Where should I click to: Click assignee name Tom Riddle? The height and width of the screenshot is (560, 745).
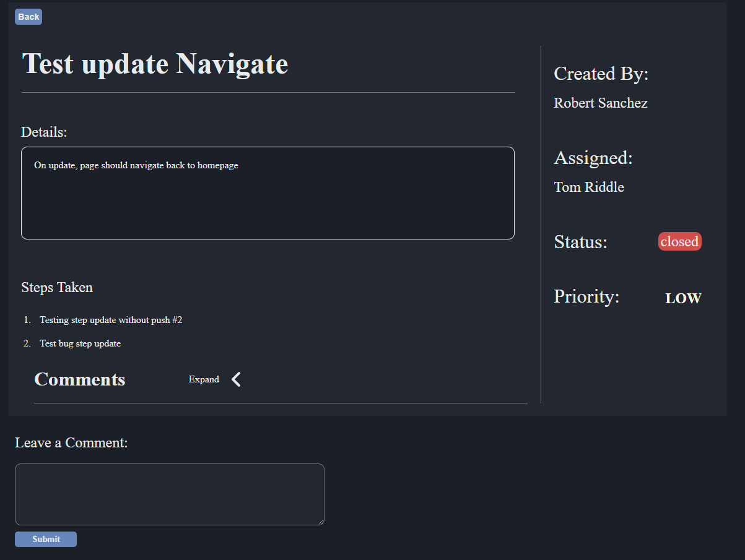pyautogui.click(x=588, y=187)
